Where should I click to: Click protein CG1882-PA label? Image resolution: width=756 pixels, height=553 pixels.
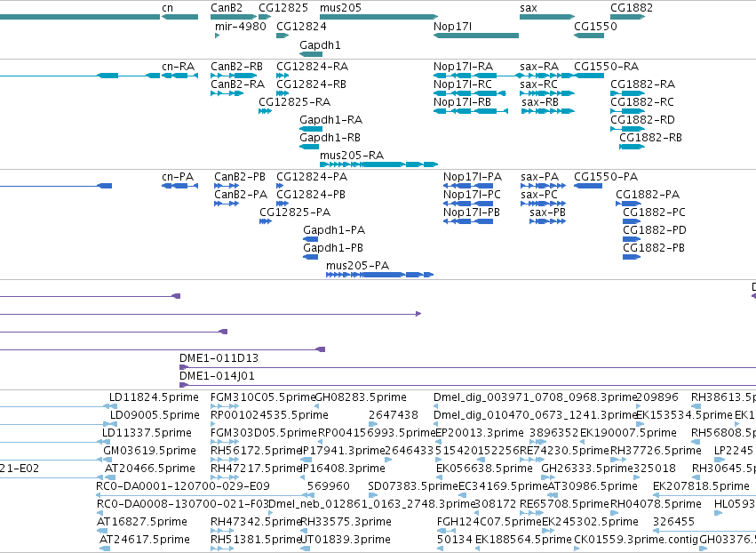[x=648, y=195]
